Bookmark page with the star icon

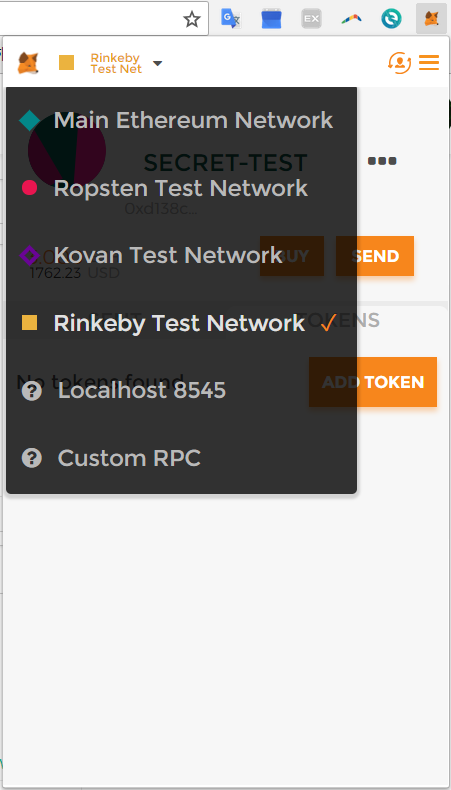(x=191, y=20)
